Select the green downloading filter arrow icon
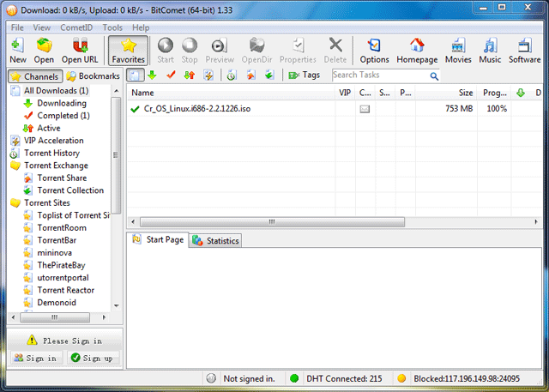 pos(153,75)
